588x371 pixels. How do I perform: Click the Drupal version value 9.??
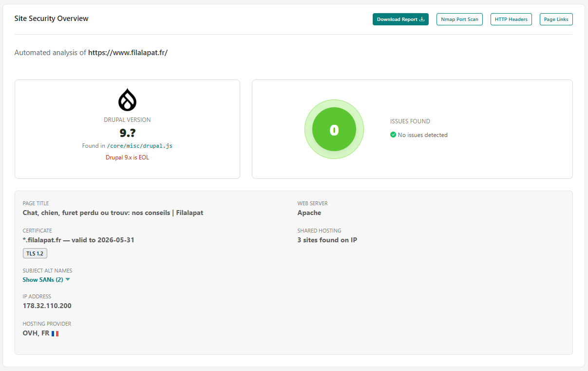pos(127,133)
